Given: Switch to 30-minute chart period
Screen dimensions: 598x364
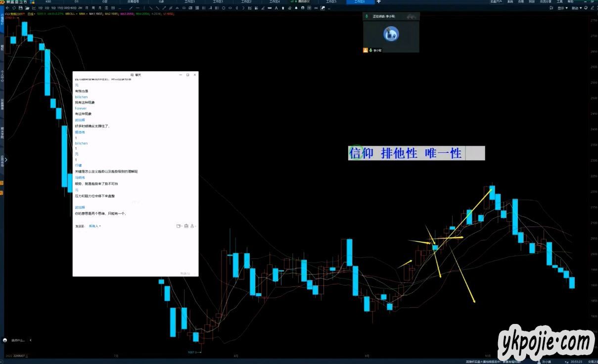Looking at the screenshot, I should [66, 8].
